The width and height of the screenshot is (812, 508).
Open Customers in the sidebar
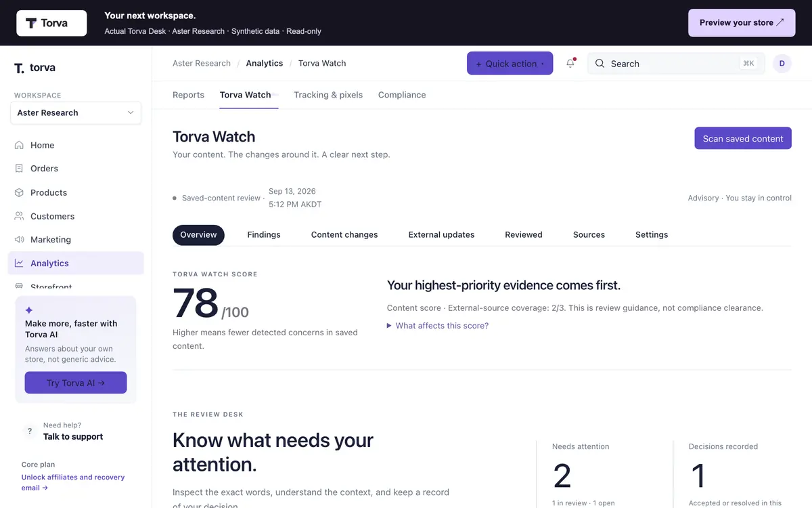coord(76,216)
